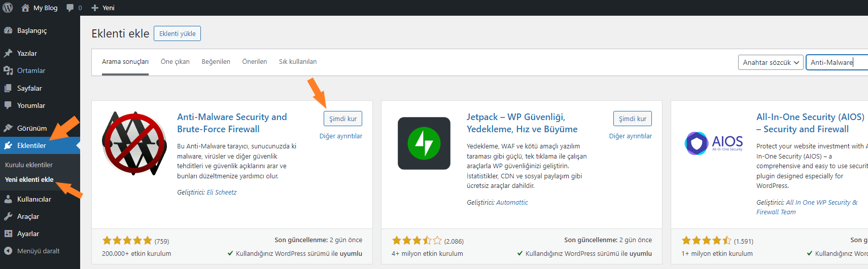Switch to Beğenilen tab
The width and height of the screenshot is (868, 269).
coord(216,62)
